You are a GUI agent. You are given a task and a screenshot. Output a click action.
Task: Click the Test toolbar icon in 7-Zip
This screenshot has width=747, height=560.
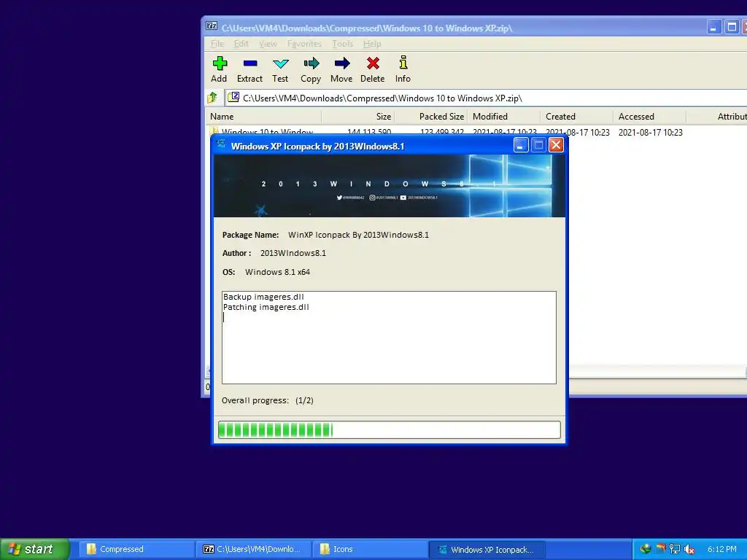click(280, 69)
